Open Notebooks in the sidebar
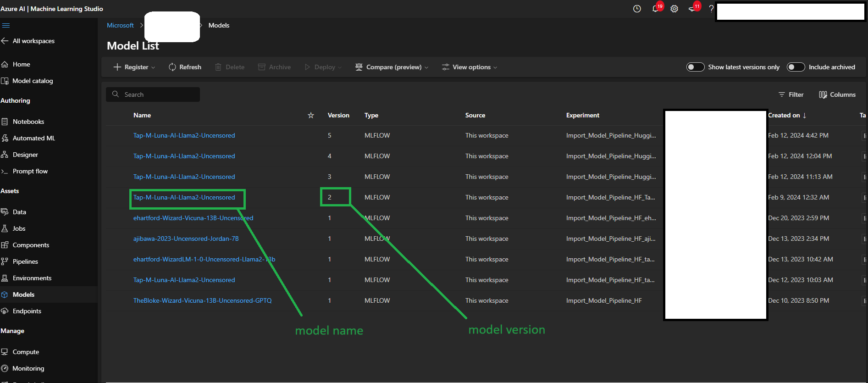This screenshot has height=383, width=868. click(x=28, y=122)
